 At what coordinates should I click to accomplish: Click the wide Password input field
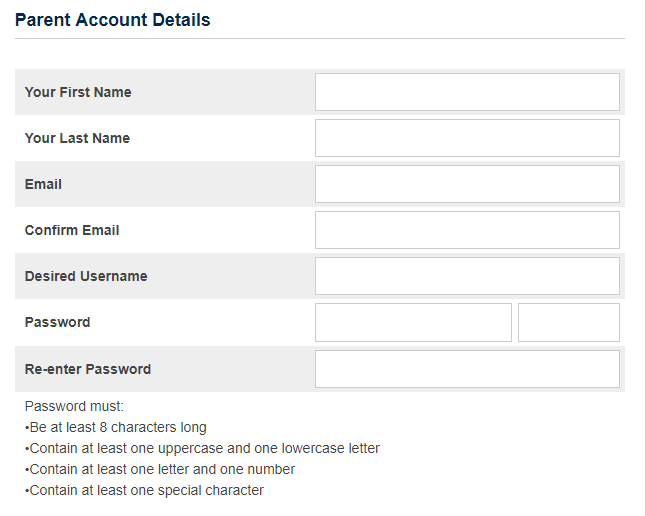tap(413, 322)
